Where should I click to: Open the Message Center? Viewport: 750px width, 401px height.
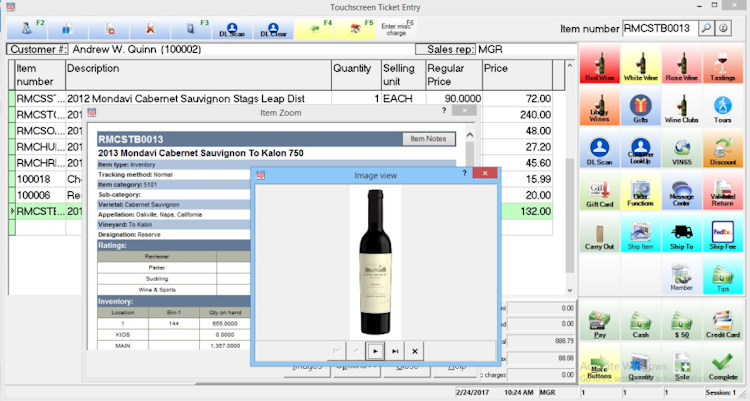[x=682, y=190]
